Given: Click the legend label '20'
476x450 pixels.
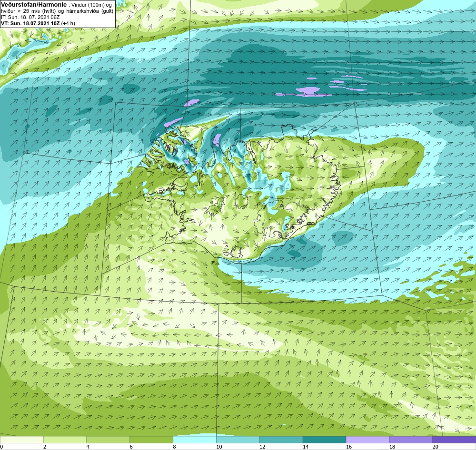Looking at the screenshot, I should click(x=436, y=446).
